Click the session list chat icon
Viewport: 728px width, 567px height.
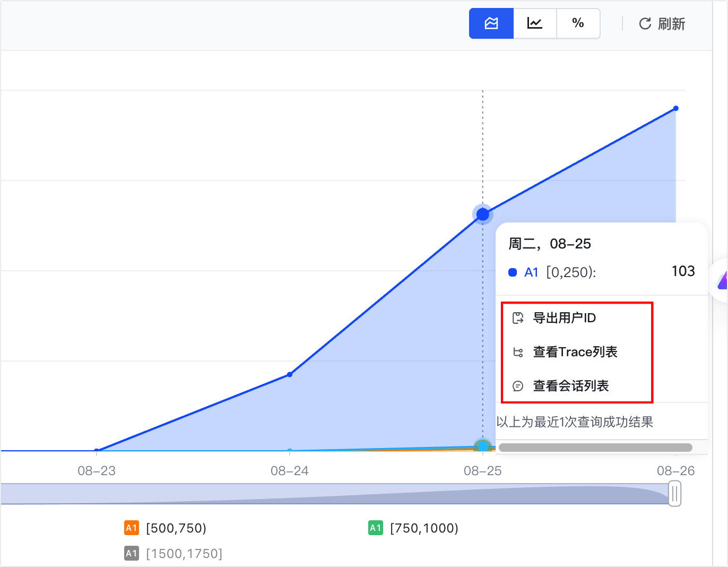pos(518,386)
